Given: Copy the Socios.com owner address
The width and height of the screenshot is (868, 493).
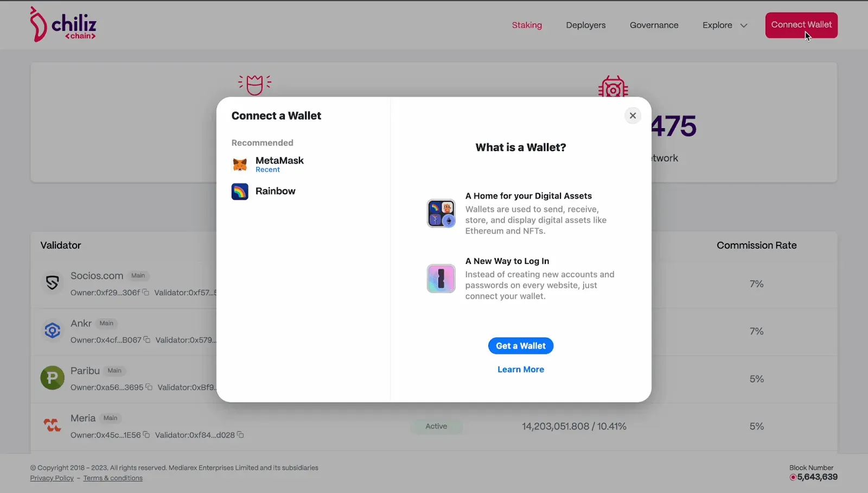Looking at the screenshot, I should tap(145, 292).
